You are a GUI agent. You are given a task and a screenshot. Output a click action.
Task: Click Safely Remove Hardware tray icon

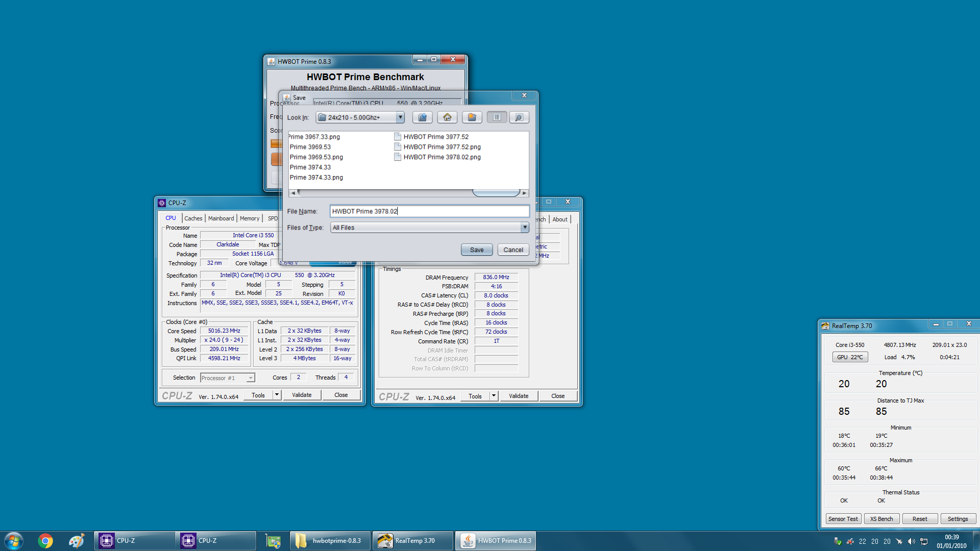(838, 541)
